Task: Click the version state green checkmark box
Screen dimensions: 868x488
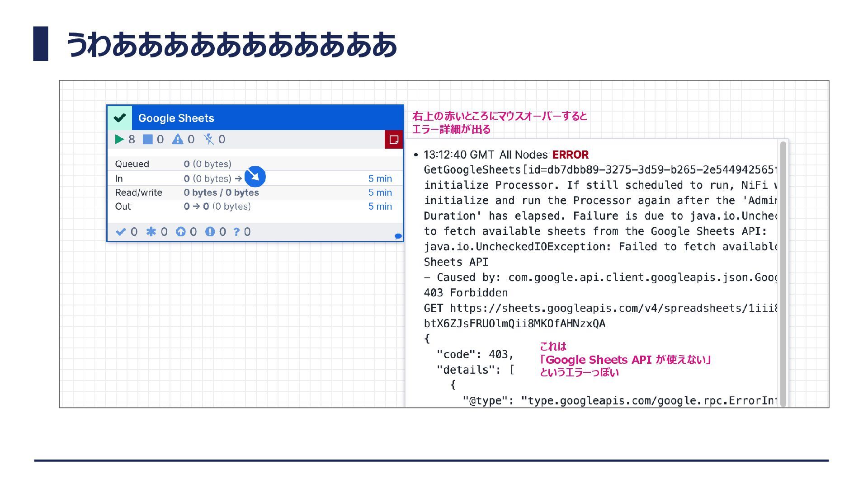Action: pos(120,118)
